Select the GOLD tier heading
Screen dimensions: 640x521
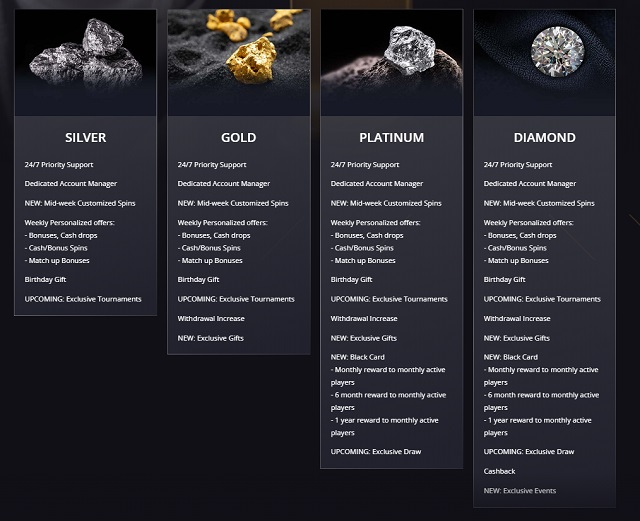(239, 138)
